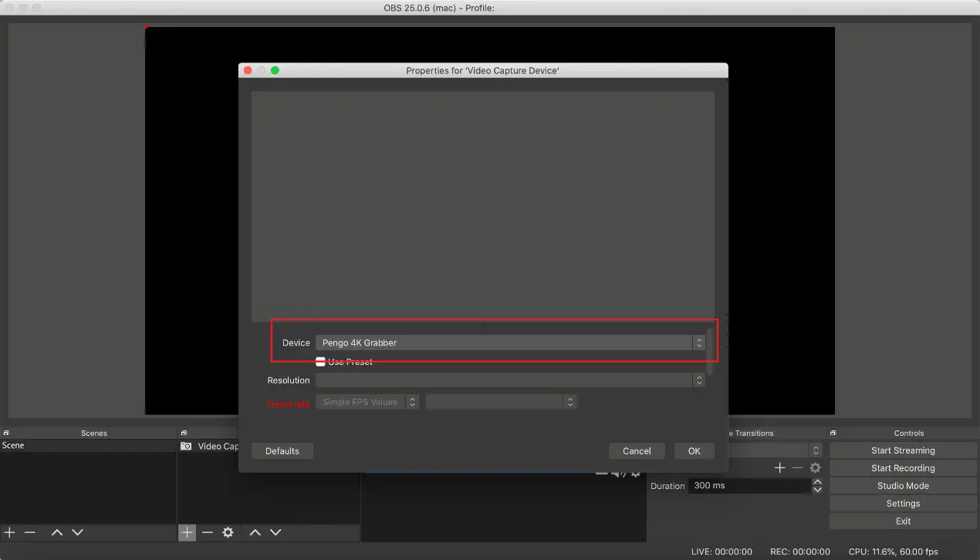
Task: Click the camera icon beside Video Capture source
Action: [x=185, y=446]
